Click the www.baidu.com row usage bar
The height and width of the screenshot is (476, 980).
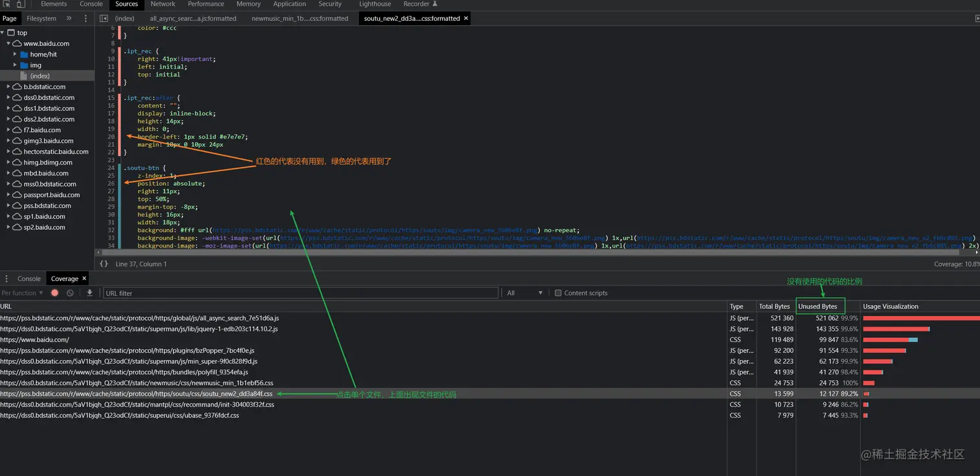pyautogui.click(x=891, y=339)
